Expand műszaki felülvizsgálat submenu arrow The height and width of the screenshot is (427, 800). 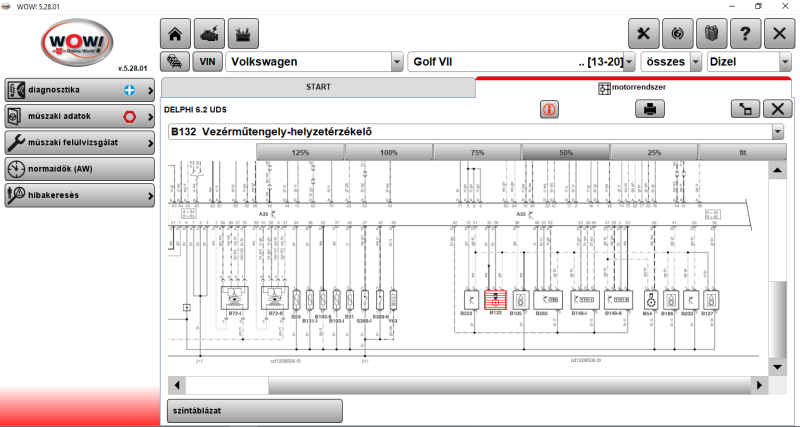[150, 143]
